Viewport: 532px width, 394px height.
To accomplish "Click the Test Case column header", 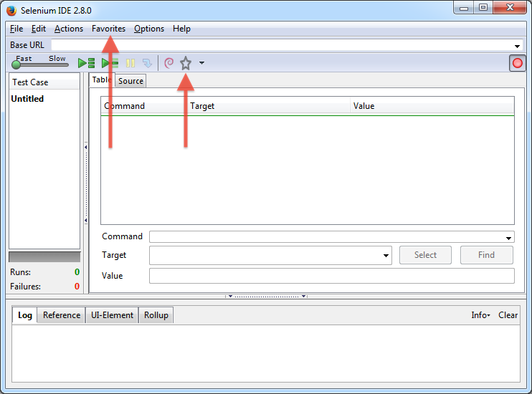I will 44,82.
